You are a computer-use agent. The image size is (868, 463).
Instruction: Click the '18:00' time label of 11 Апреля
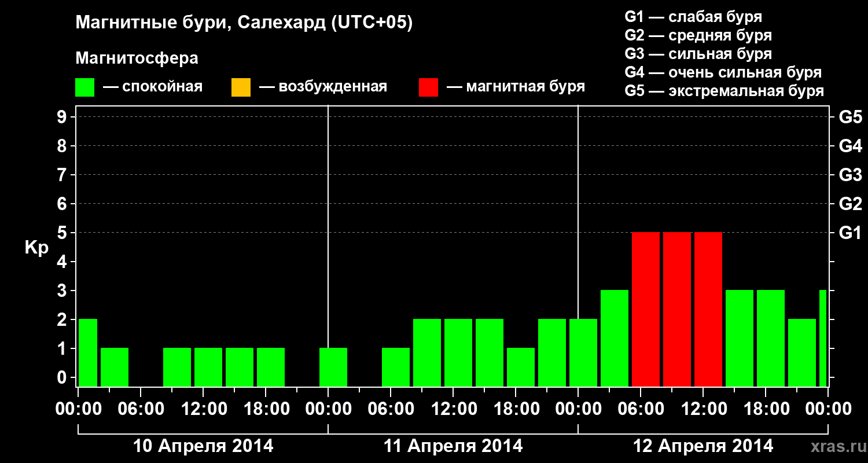click(516, 409)
